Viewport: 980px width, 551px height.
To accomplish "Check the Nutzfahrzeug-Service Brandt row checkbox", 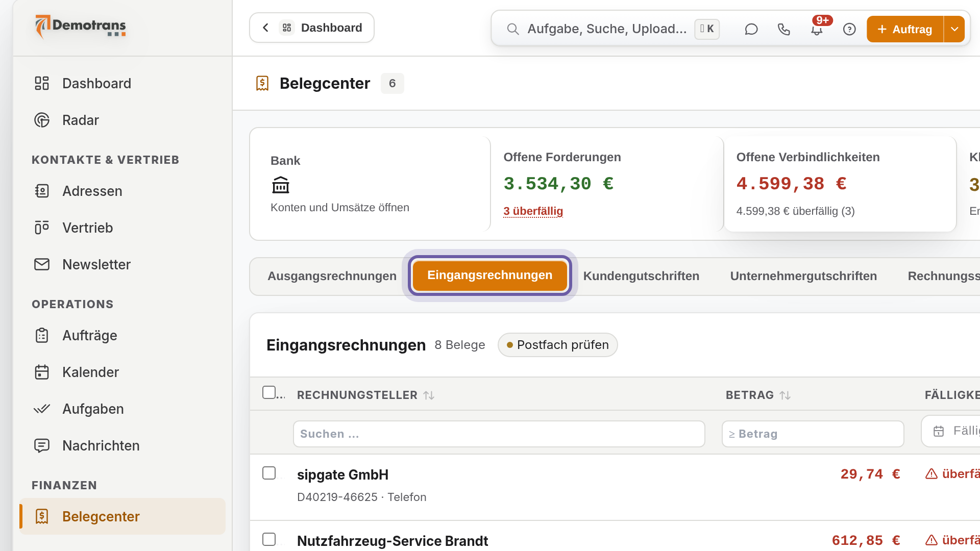I will coord(269,539).
